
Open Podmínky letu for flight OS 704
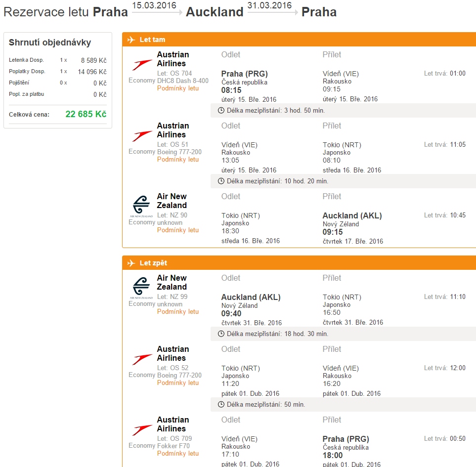tap(178, 88)
